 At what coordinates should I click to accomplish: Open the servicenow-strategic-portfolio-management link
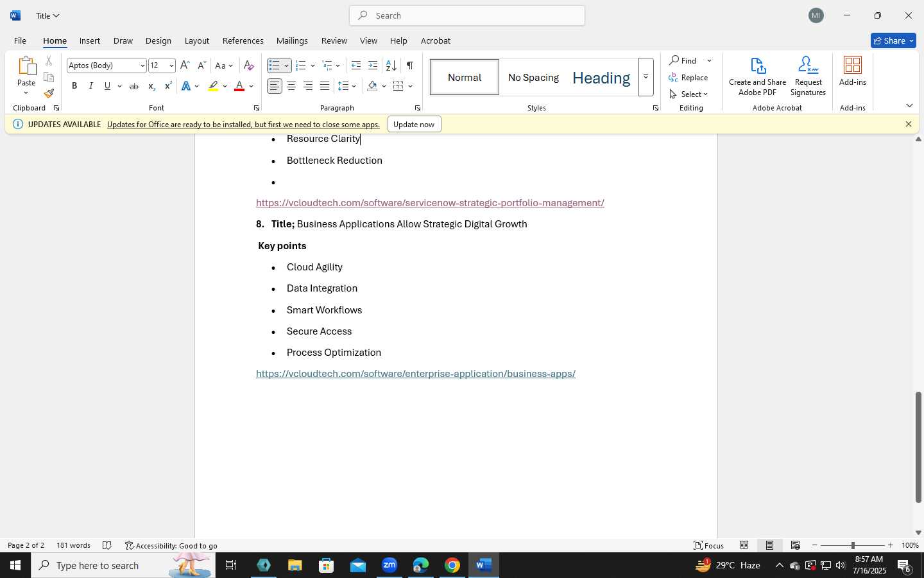[x=430, y=203]
